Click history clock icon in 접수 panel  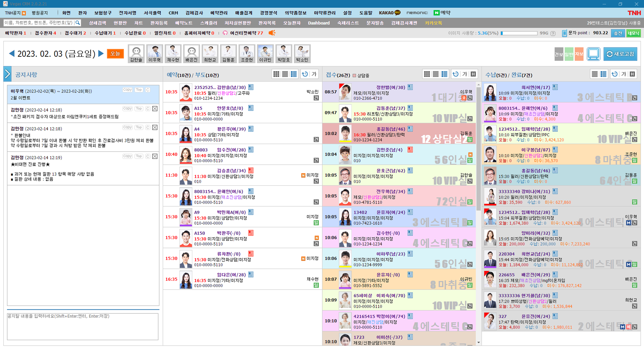click(455, 74)
